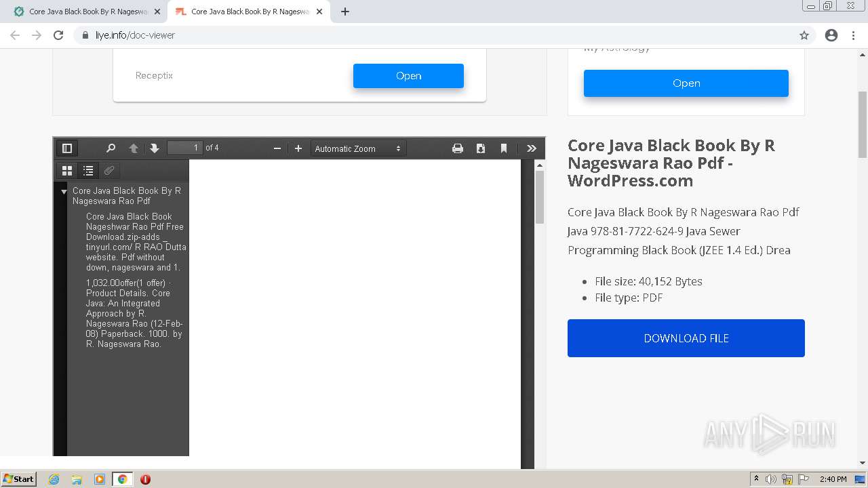This screenshot has width=868, height=488.
Task: View site information lock icon
Action: pyautogui.click(x=85, y=35)
